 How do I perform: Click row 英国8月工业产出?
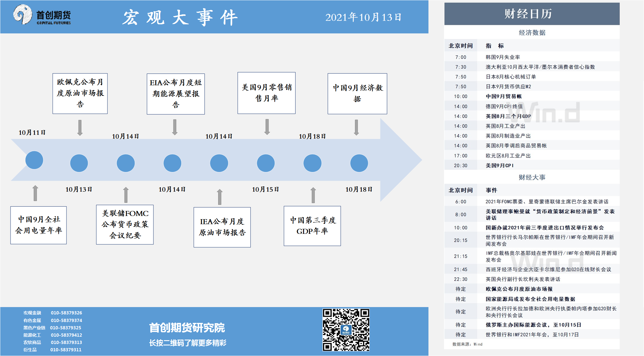(532, 126)
